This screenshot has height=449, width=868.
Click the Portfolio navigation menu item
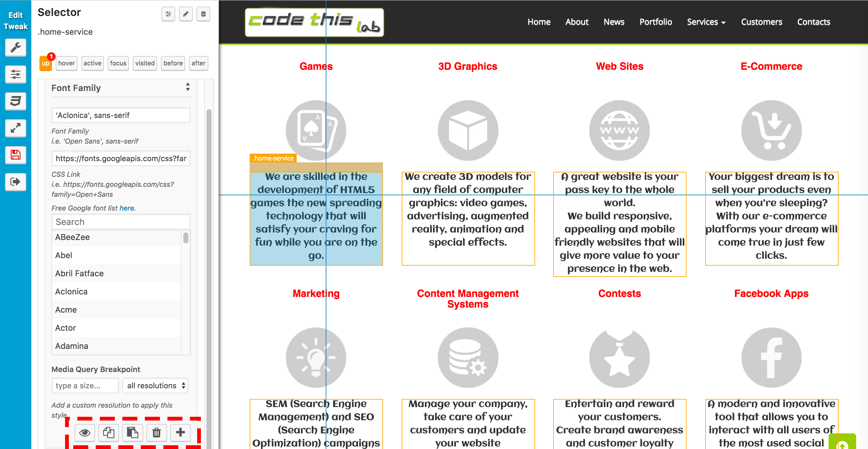(656, 21)
